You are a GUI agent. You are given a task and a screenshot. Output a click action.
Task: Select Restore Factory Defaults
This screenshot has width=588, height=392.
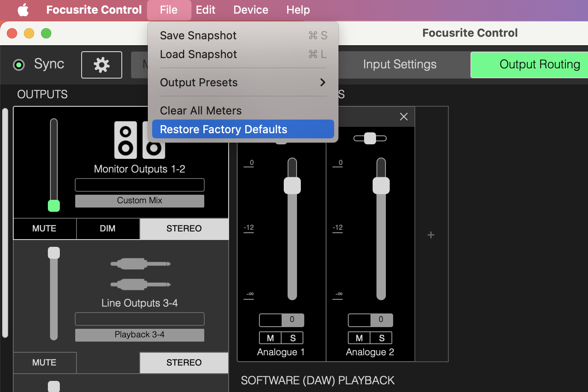click(x=243, y=129)
